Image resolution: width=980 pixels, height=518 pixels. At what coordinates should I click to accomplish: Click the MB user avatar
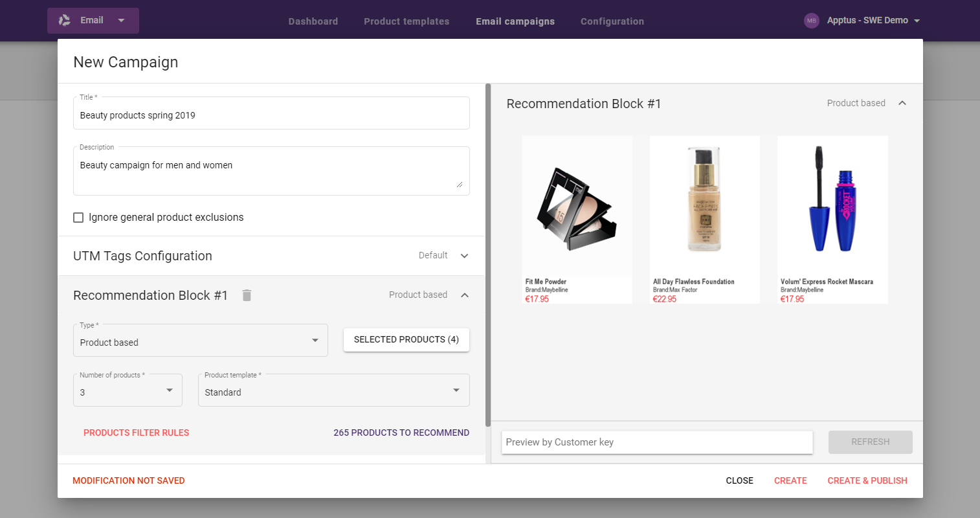click(812, 21)
